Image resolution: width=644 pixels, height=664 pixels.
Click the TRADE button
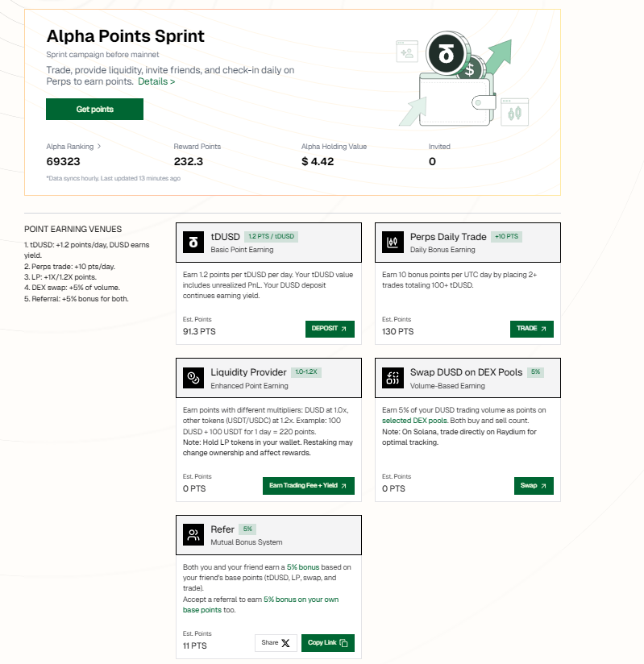point(531,329)
